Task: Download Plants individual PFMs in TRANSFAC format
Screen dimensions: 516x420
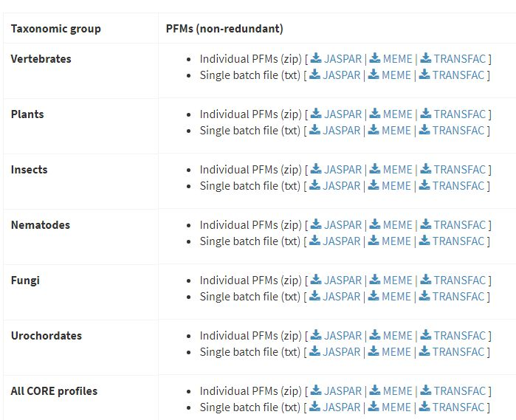Action: pyautogui.click(x=460, y=114)
